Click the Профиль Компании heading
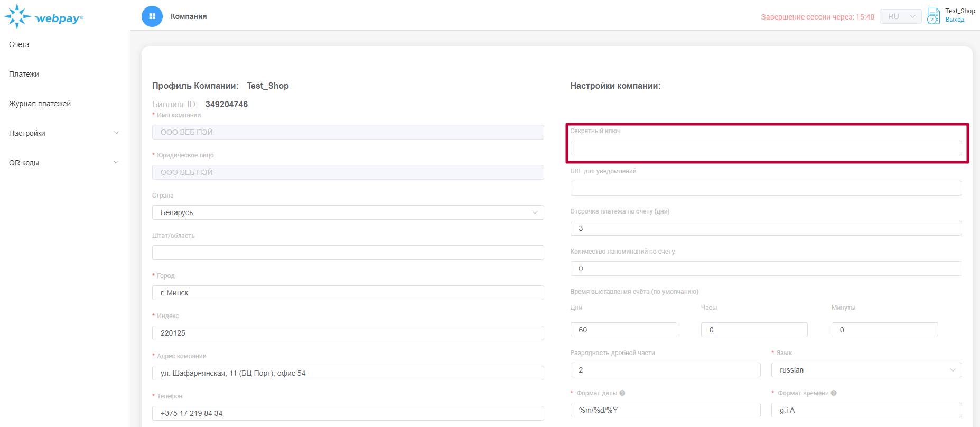 (195, 86)
